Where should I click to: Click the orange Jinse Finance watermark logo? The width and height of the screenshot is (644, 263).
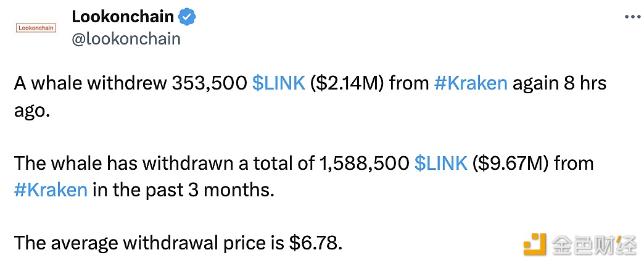[535, 244]
